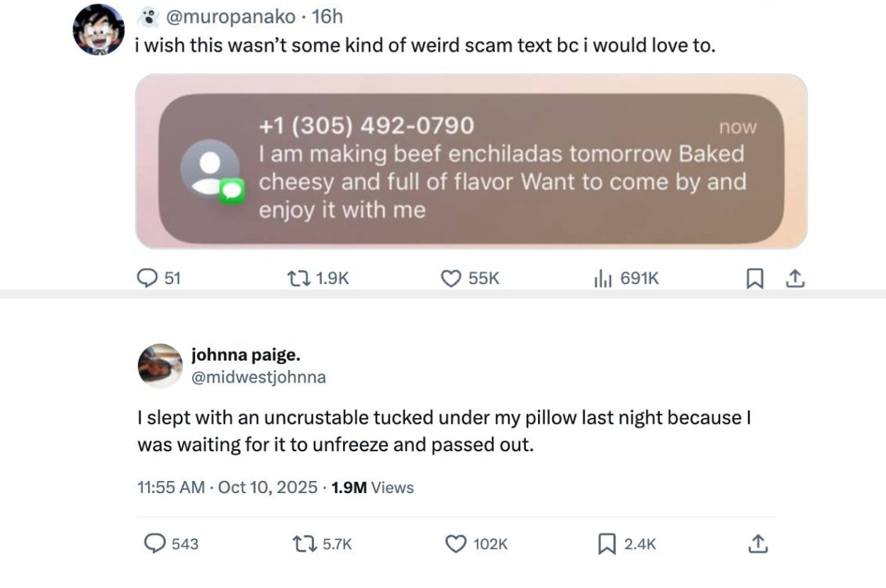This screenshot has height=588, width=886.
Task: Open the @midwestjohnna handle link
Action: click(259, 377)
